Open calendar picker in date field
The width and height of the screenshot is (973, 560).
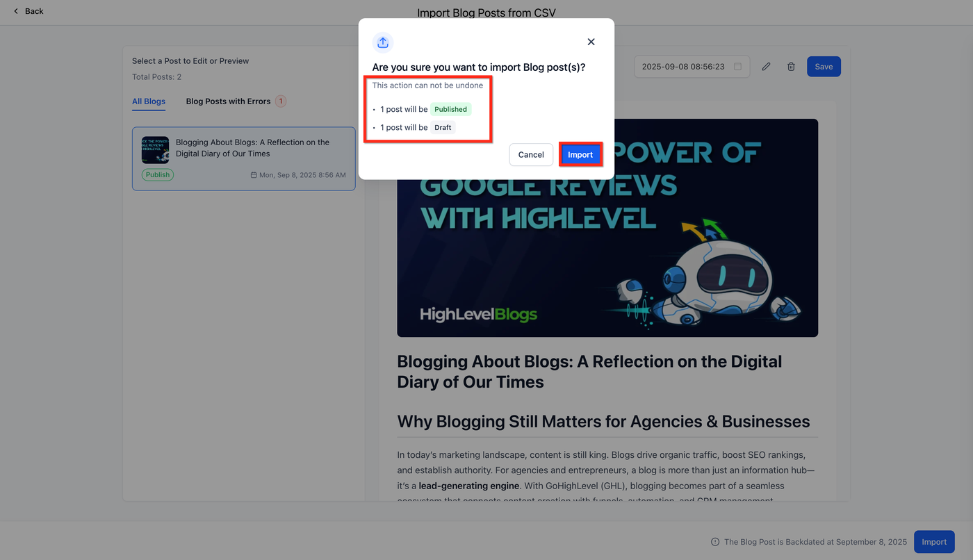pyautogui.click(x=737, y=67)
